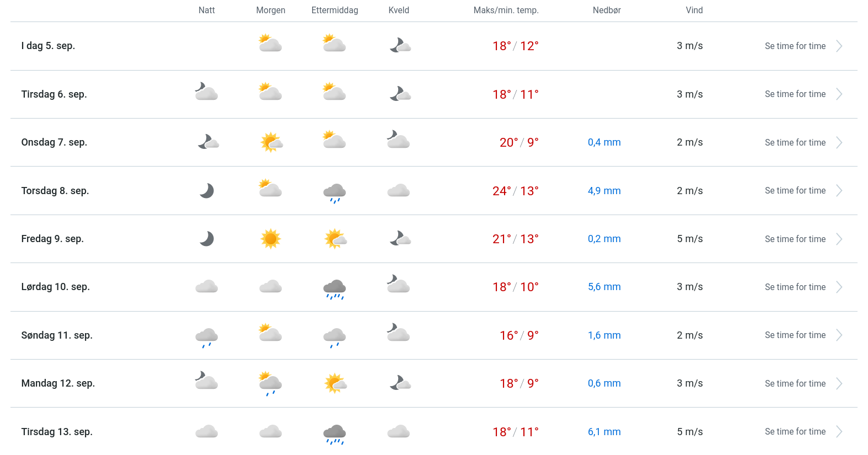Click the Nedbør column header
Viewport: 868px width, 455px height.
pos(607,10)
